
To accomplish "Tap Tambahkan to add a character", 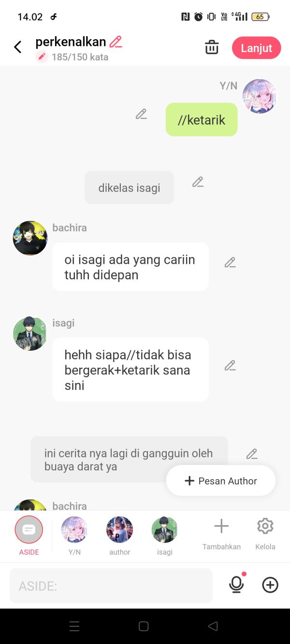I will pyautogui.click(x=221, y=533).
